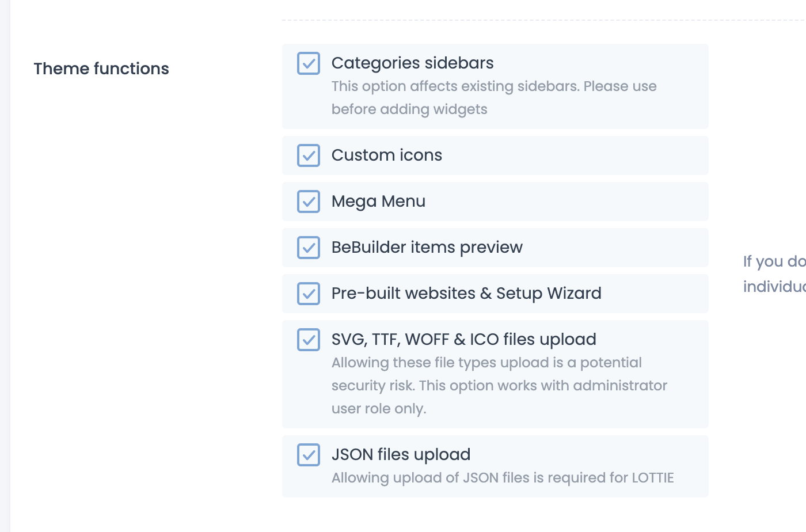The height and width of the screenshot is (532, 806).
Task: Turn off SVG, TTF, WOFF & ICO upload checkbox
Action: click(x=309, y=340)
